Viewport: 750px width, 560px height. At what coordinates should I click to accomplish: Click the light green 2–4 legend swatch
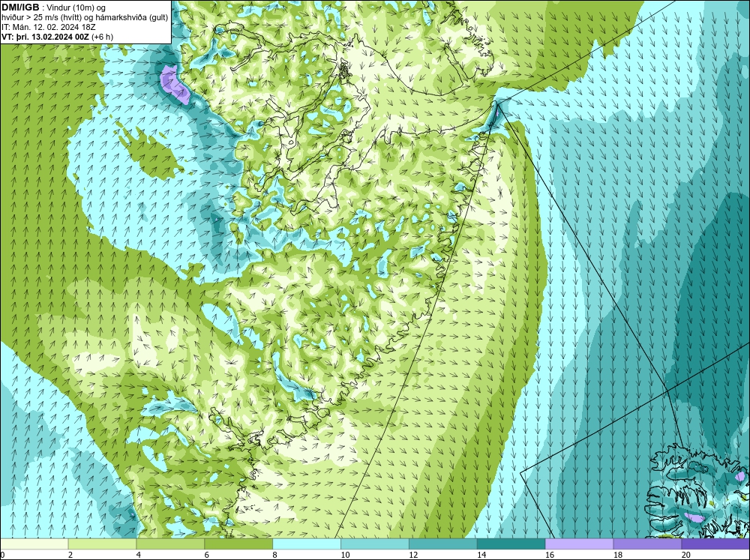(102, 544)
